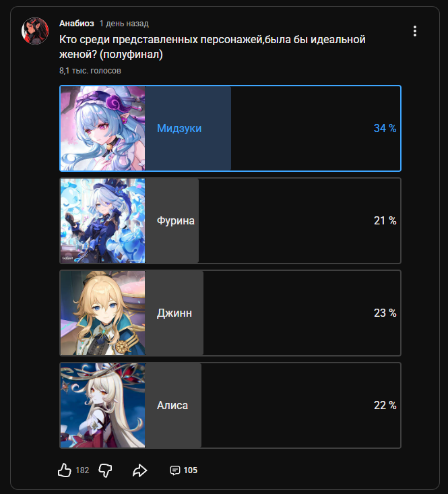The width and height of the screenshot is (448, 494).
Task: Open the comments speech bubble icon
Action: [174, 470]
